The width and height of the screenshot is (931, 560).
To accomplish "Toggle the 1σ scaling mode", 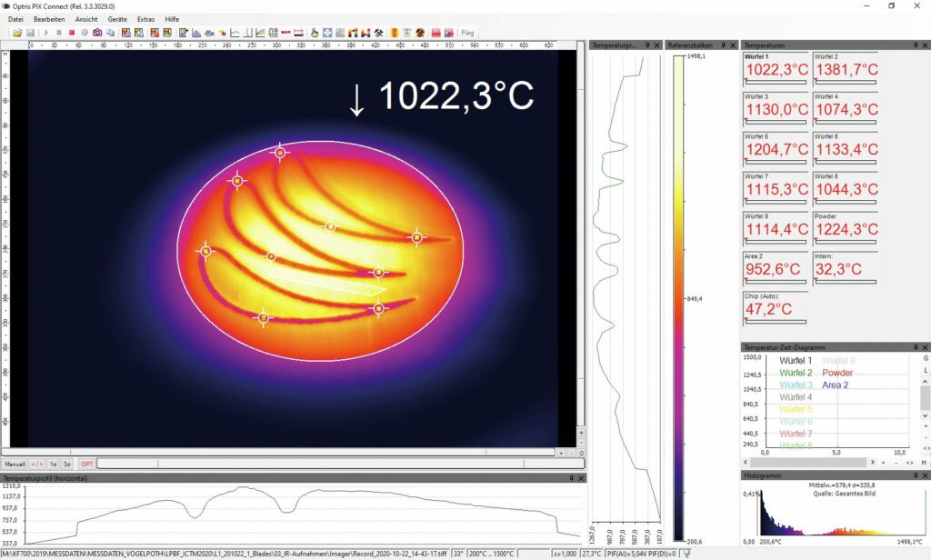I will pyautogui.click(x=53, y=464).
